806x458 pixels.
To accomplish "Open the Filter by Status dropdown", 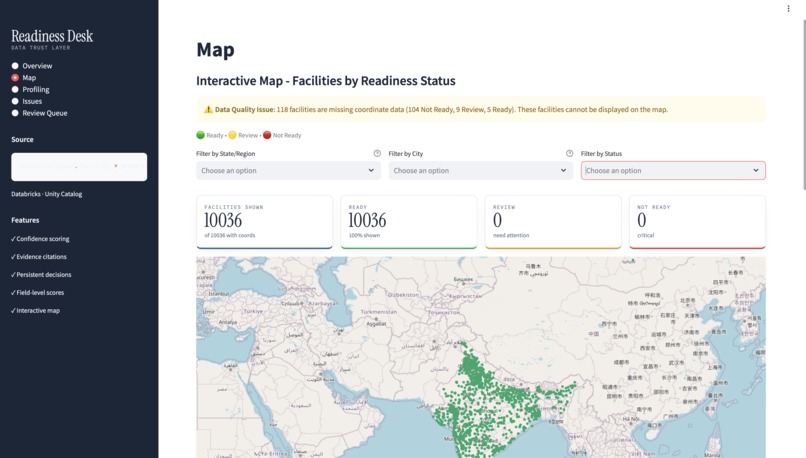I will 673,171.
